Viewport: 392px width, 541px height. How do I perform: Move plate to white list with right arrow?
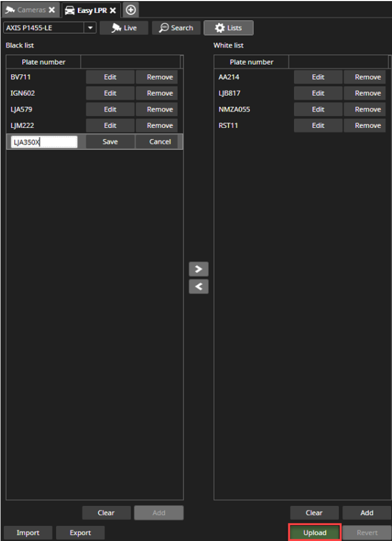pyautogui.click(x=198, y=269)
